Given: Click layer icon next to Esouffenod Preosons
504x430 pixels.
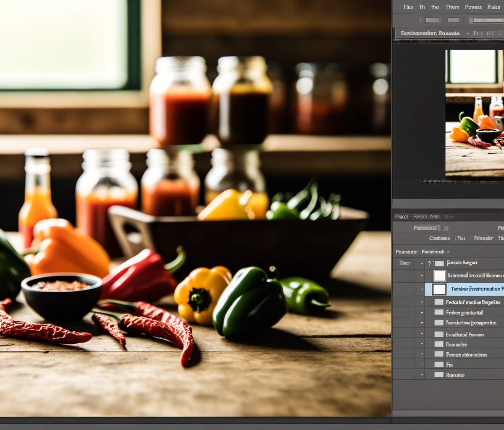Looking at the screenshot, I should [439, 334].
